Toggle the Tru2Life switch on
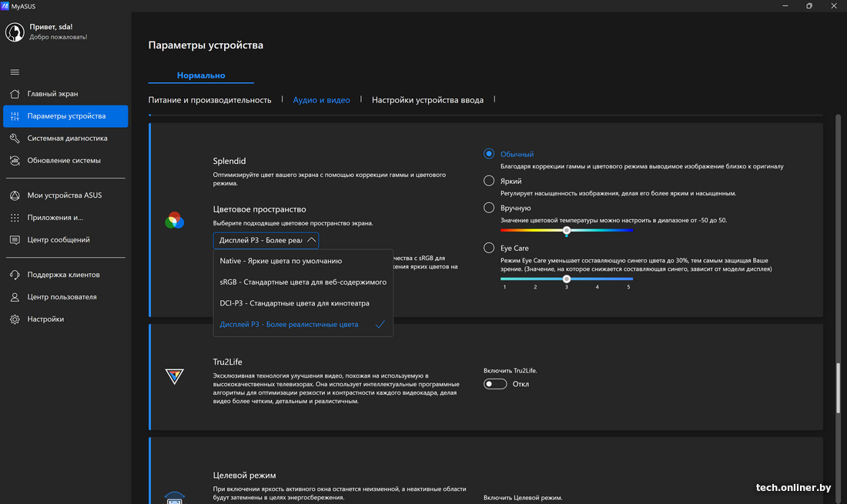 pyautogui.click(x=495, y=384)
